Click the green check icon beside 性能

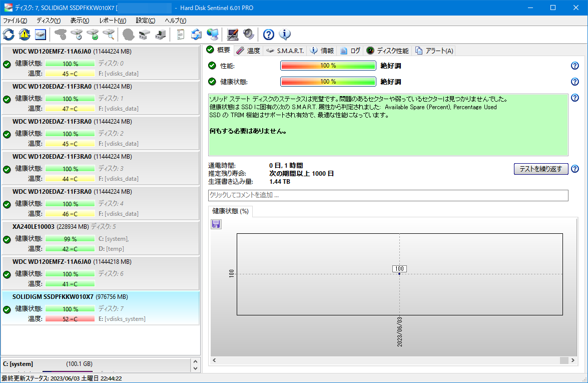(212, 66)
